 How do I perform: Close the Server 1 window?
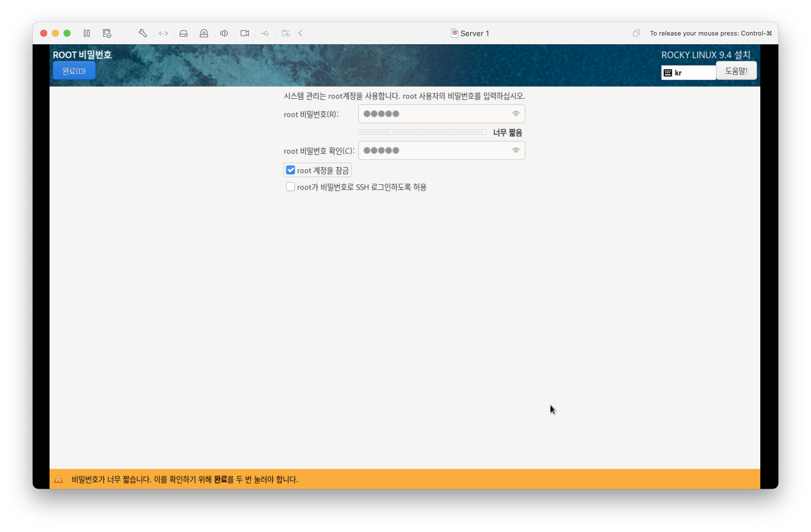tap(44, 33)
